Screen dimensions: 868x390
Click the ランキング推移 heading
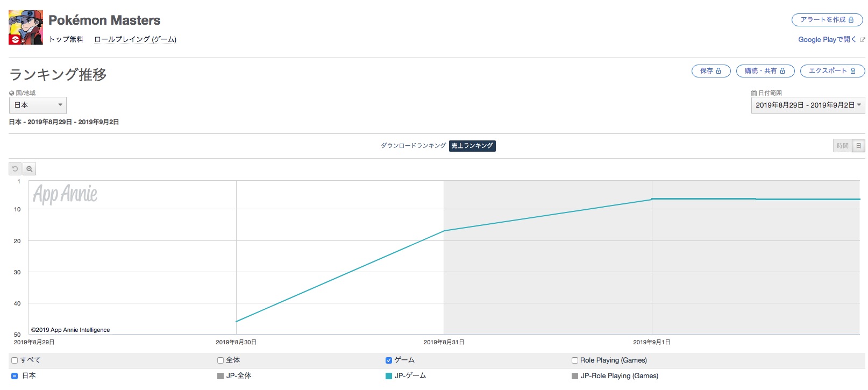point(58,75)
